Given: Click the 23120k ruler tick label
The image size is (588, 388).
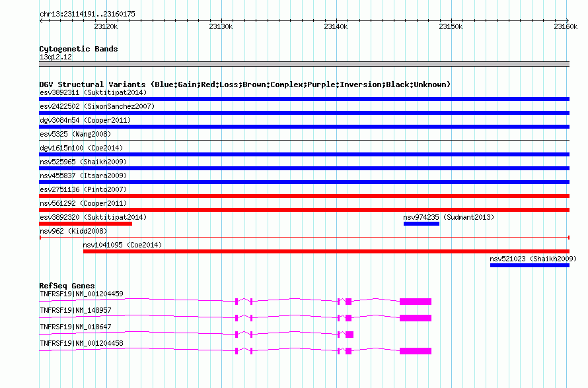Looking at the screenshot, I should tap(106, 26).
